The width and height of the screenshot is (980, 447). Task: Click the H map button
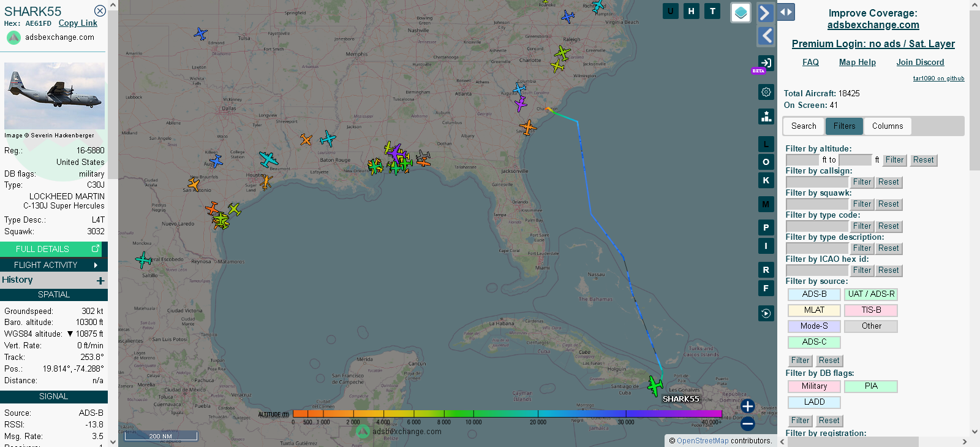click(692, 11)
